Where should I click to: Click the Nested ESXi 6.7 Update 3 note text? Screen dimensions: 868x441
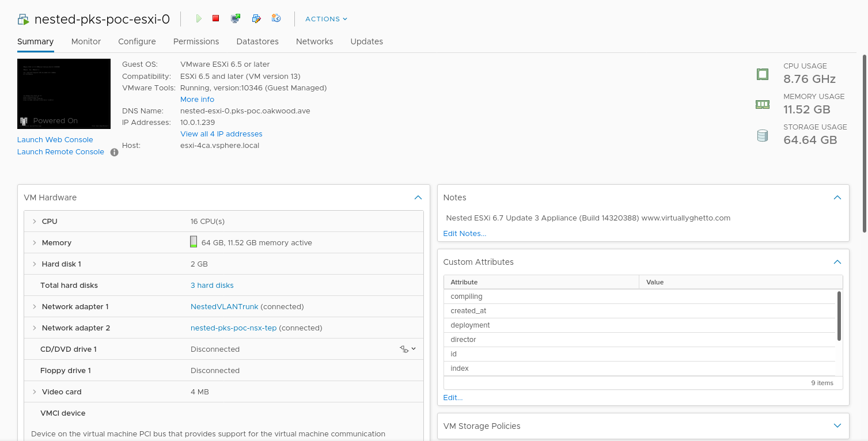tap(588, 218)
